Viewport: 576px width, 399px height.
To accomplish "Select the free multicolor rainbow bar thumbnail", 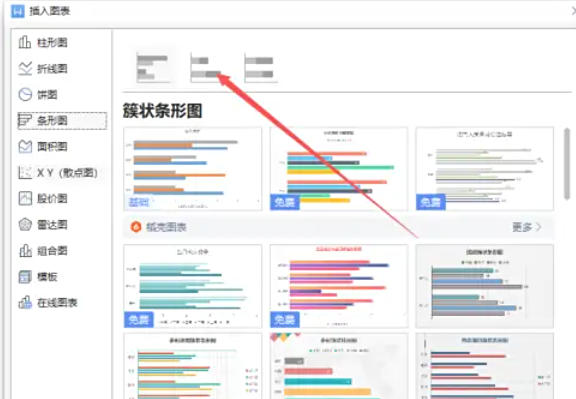I will click(339, 169).
